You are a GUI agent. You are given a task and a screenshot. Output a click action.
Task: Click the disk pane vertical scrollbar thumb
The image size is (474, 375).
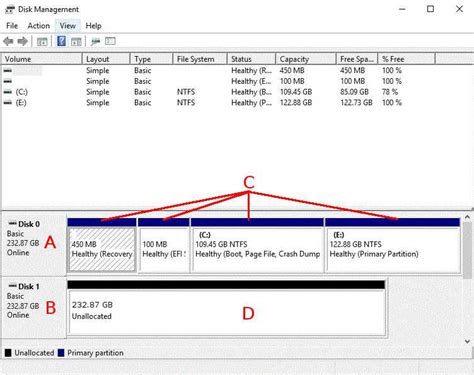coord(467,251)
